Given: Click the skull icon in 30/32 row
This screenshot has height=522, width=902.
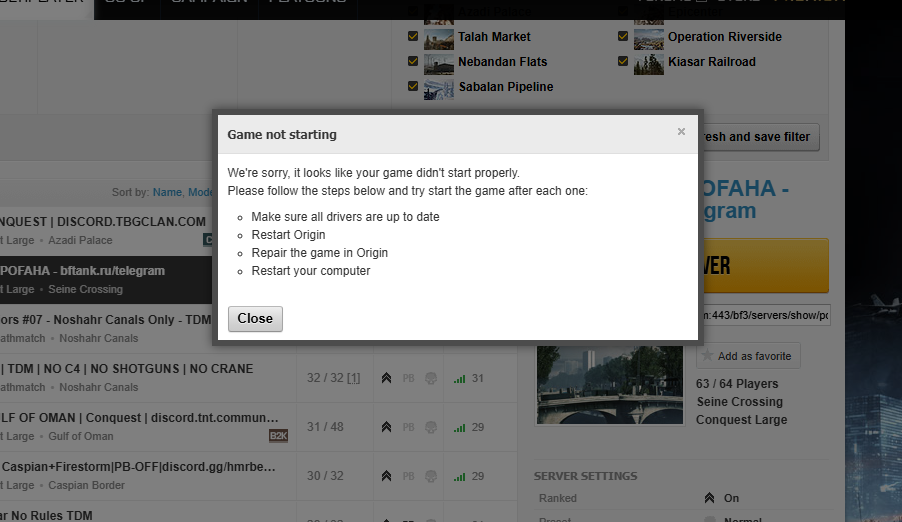Looking at the screenshot, I should [x=430, y=476].
